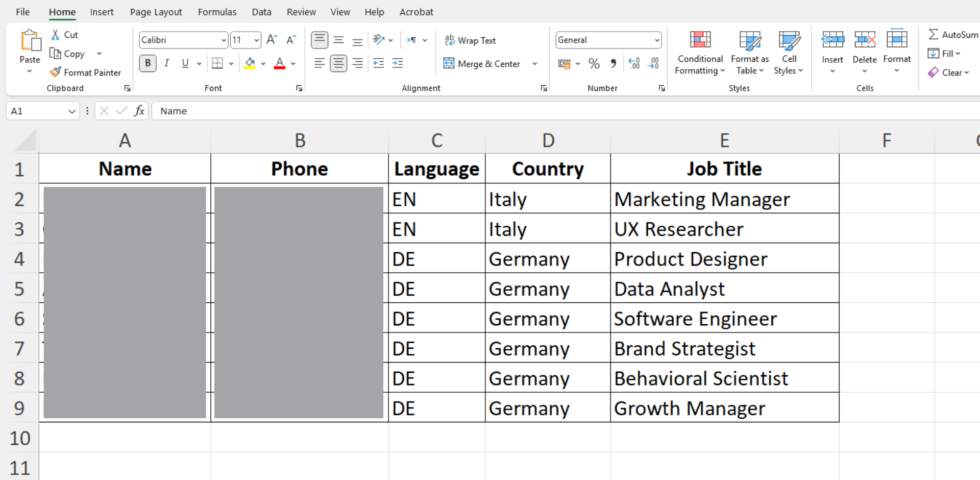
Task: Click the Increase Indent icon
Action: click(x=398, y=63)
